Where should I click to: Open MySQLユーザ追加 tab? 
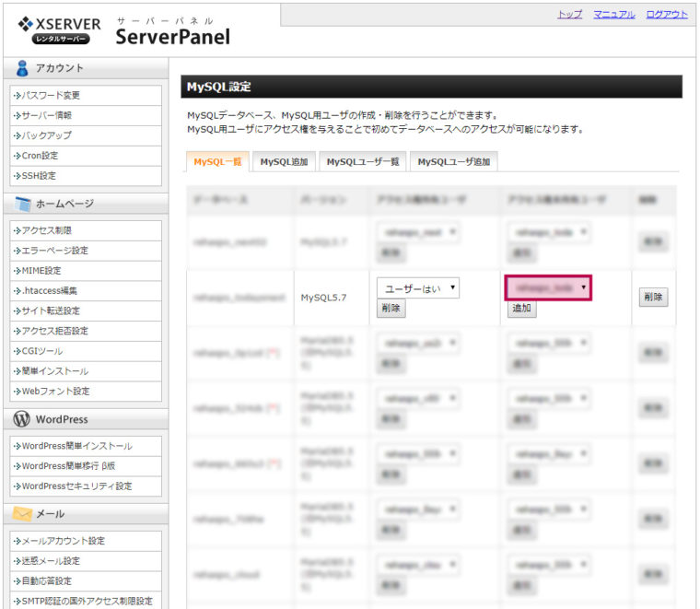point(453,161)
